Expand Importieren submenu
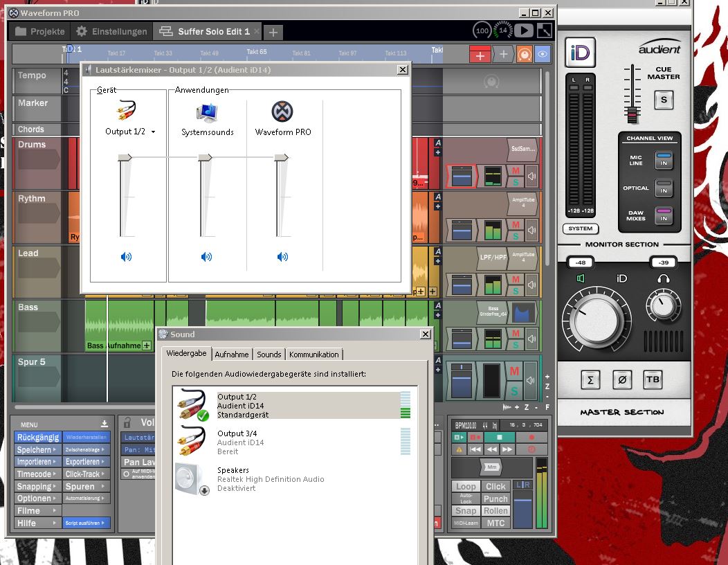 (x=38, y=461)
